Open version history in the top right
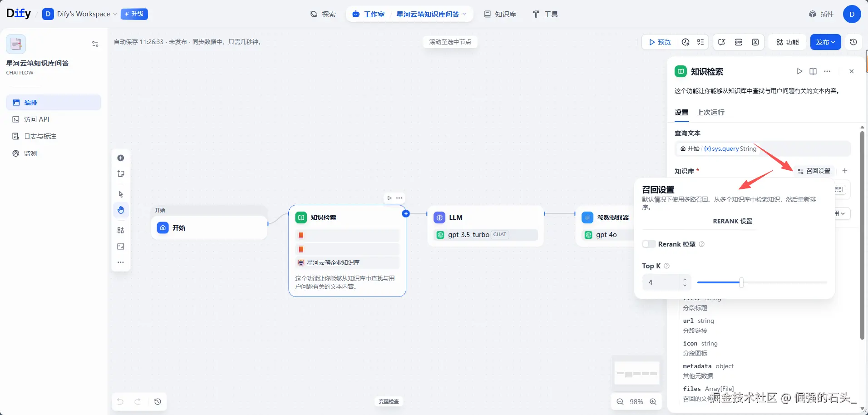This screenshot has height=415, width=868. [853, 42]
